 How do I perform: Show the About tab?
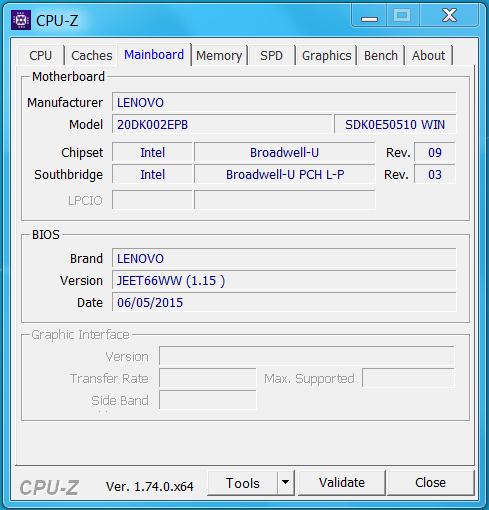[x=429, y=55]
